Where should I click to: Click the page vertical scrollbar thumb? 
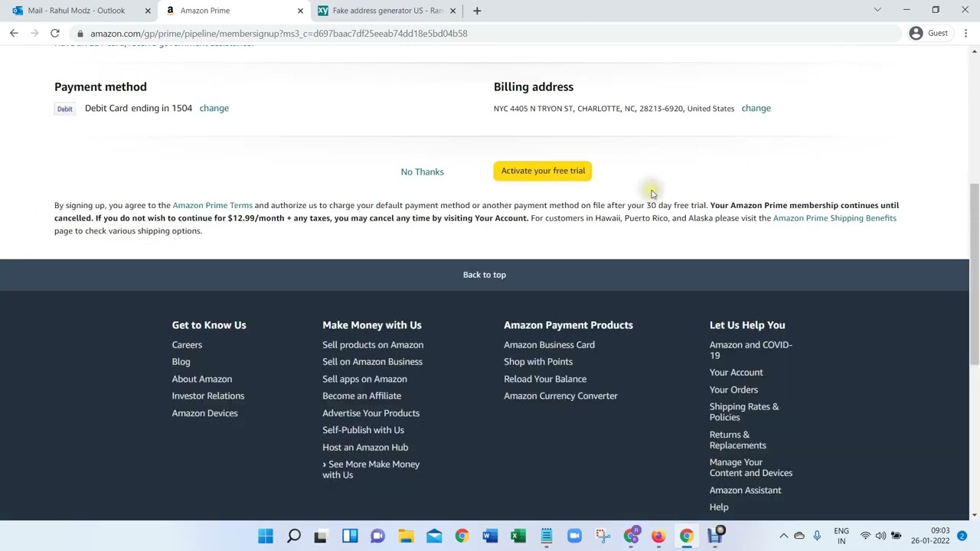click(974, 274)
